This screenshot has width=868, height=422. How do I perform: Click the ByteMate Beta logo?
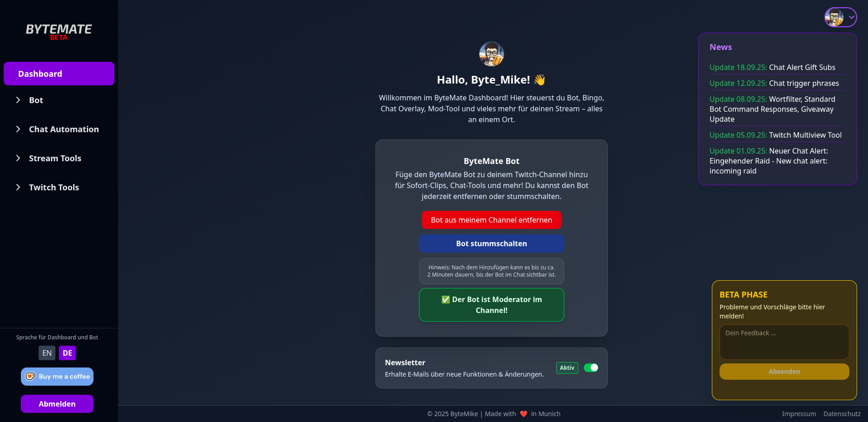click(x=59, y=32)
